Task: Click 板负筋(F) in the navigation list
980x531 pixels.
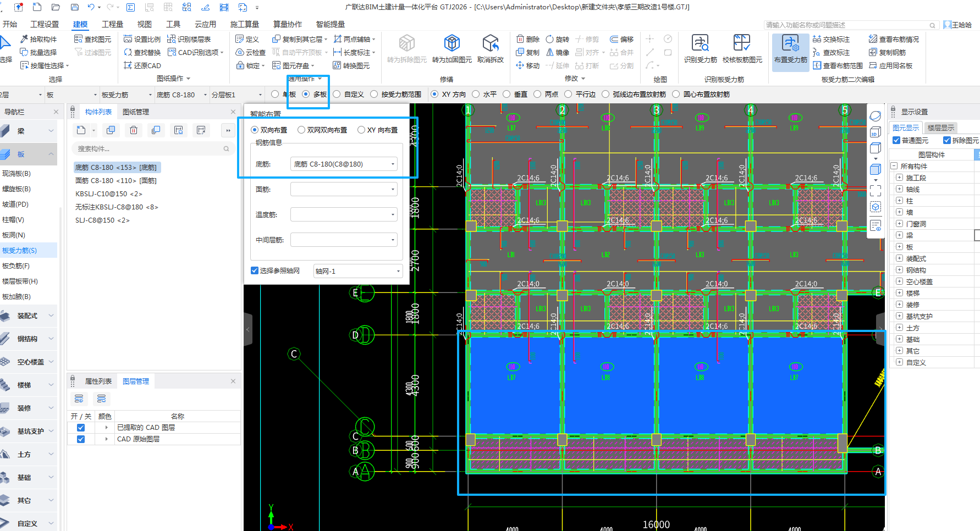Action: (x=16, y=266)
